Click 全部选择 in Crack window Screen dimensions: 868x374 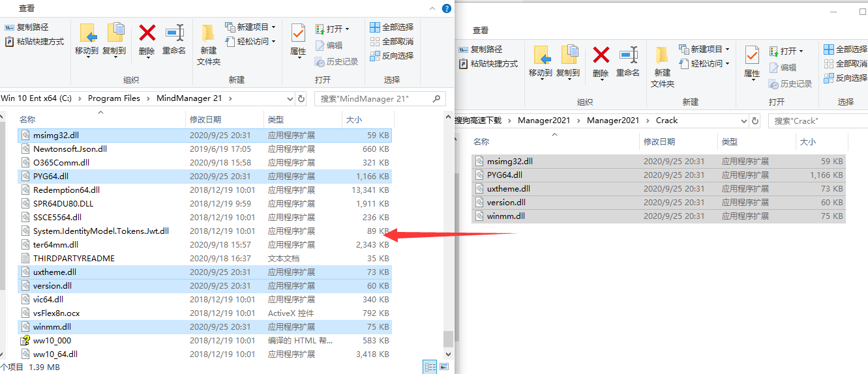tap(846, 50)
